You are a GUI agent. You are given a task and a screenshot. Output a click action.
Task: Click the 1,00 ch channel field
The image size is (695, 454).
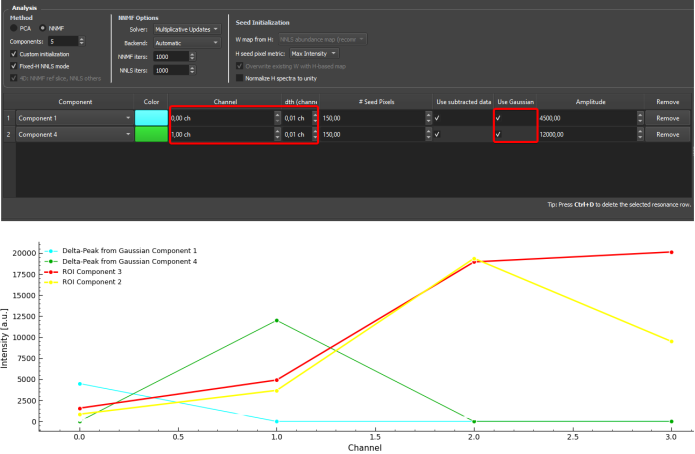222,134
